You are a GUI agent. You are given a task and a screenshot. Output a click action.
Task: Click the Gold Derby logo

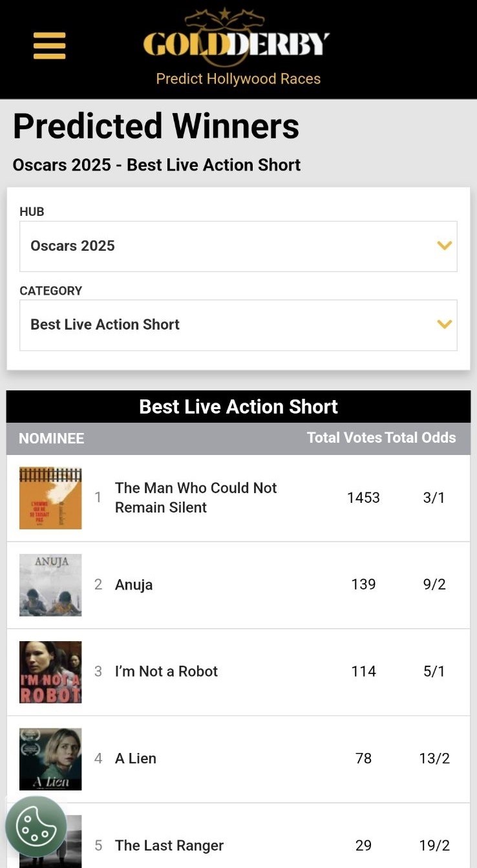[237, 40]
